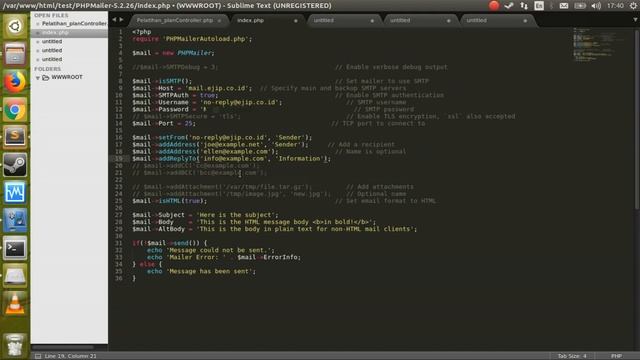Click the '$mail->Port = 25' line
The width and height of the screenshot is (640, 360).
click(164, 123)
